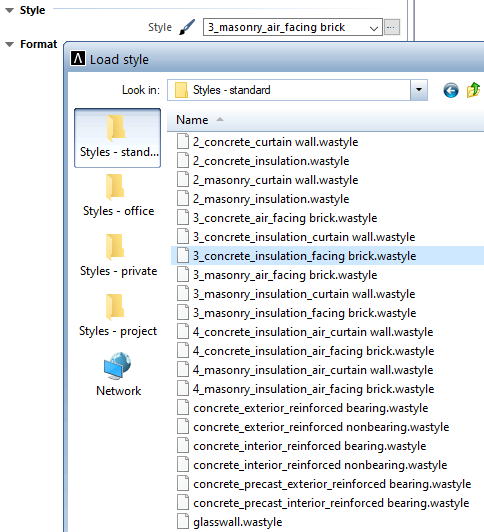Click file icon of 2_concrete_curtain wall.wastyle

pyautogui.click(x=183, y=141)
